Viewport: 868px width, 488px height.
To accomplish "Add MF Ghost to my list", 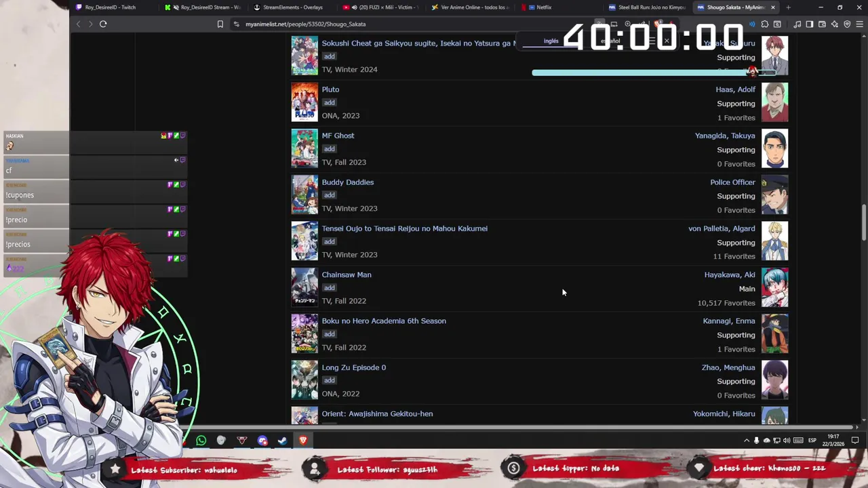I will coord(329,148).
